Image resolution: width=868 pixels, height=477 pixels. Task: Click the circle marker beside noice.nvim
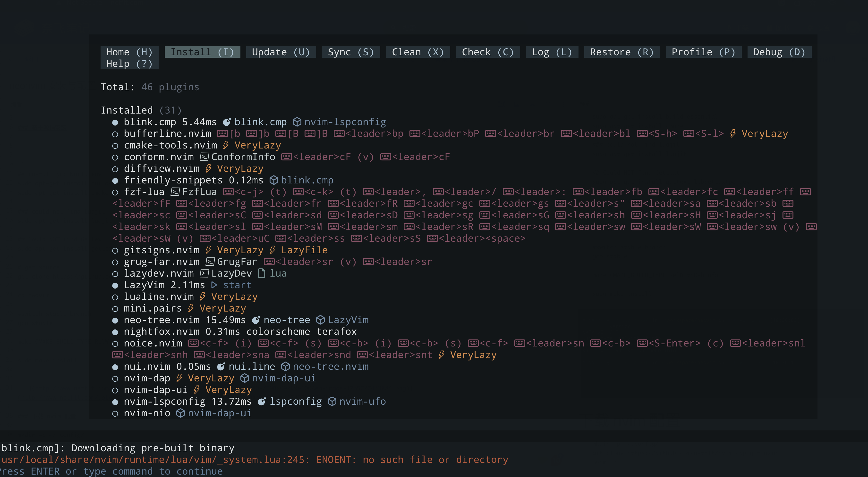tap(115, 344)
